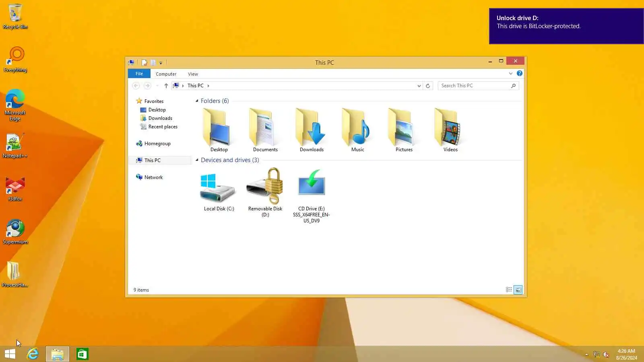Click the muted volume tray icon
644x362 pixels.
point(606,354)
